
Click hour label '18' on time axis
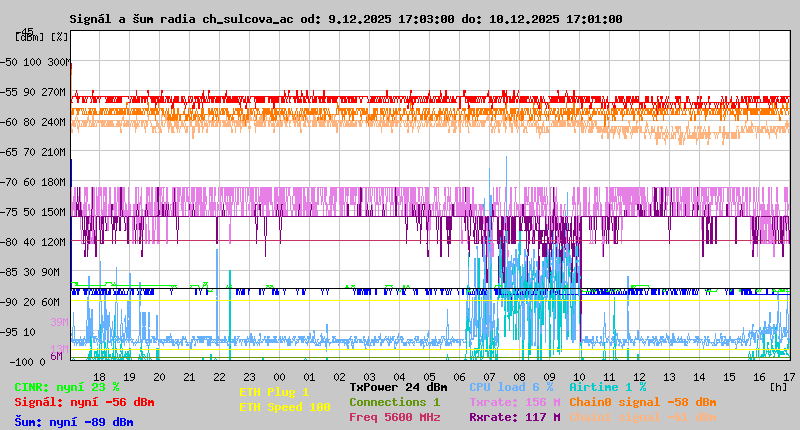(99, 377)
